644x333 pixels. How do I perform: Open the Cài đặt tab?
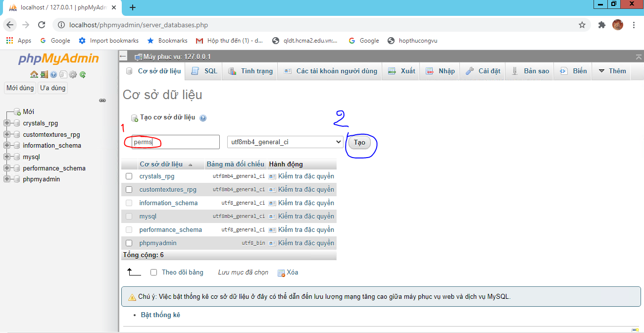[x=483, y=71]
